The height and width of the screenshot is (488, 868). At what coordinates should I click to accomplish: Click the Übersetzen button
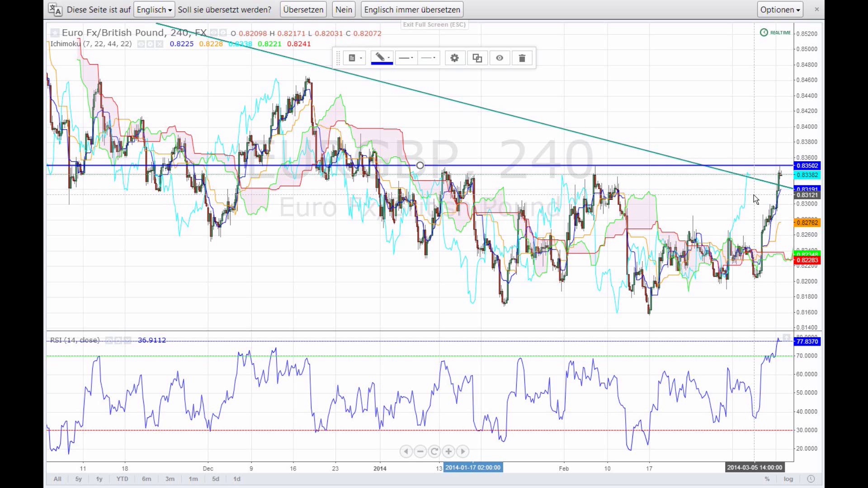tap(303, 9)
